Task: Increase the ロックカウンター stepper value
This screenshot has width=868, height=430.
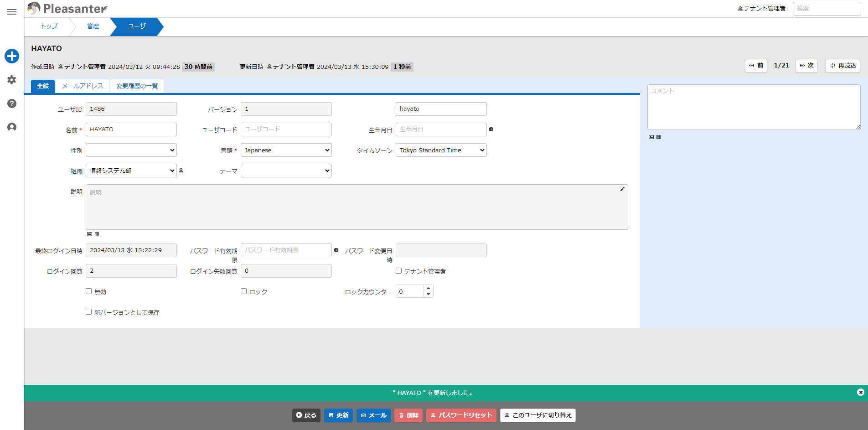Action: click(x=428, y=288)
